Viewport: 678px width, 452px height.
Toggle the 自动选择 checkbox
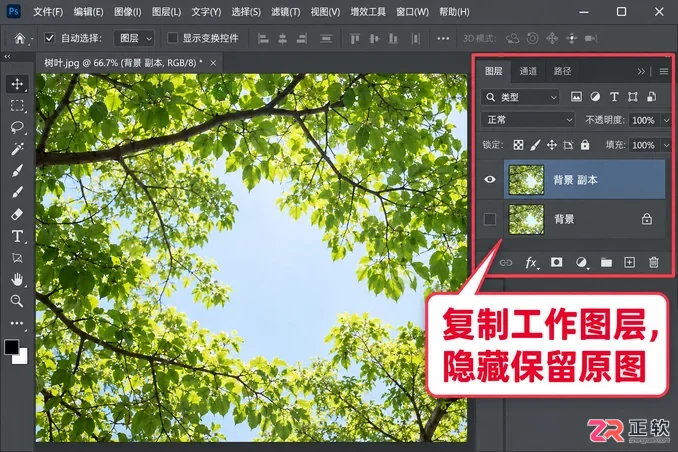click(50, 38)
